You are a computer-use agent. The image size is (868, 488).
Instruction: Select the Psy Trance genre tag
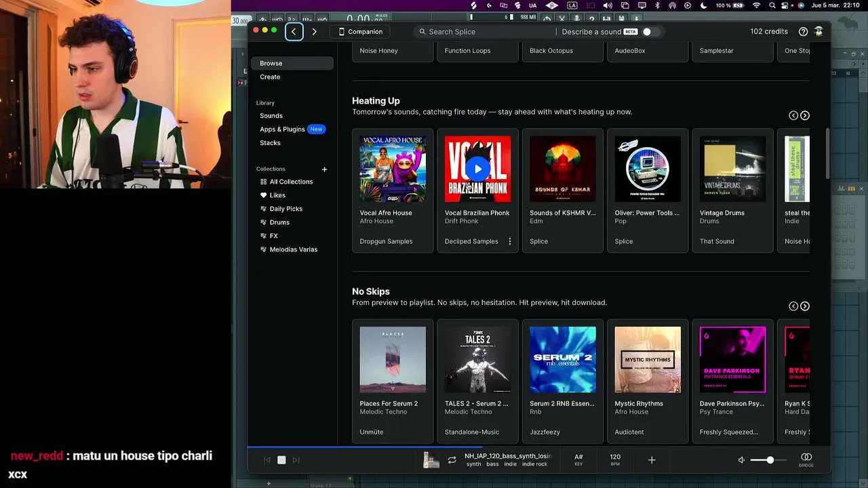716,411
